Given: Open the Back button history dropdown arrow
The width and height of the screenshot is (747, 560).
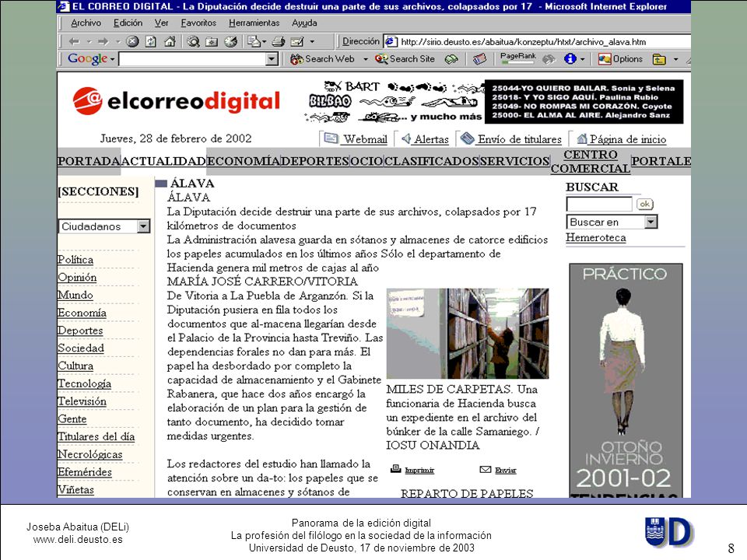Looking at the screenshot, I should pos(89,42).
